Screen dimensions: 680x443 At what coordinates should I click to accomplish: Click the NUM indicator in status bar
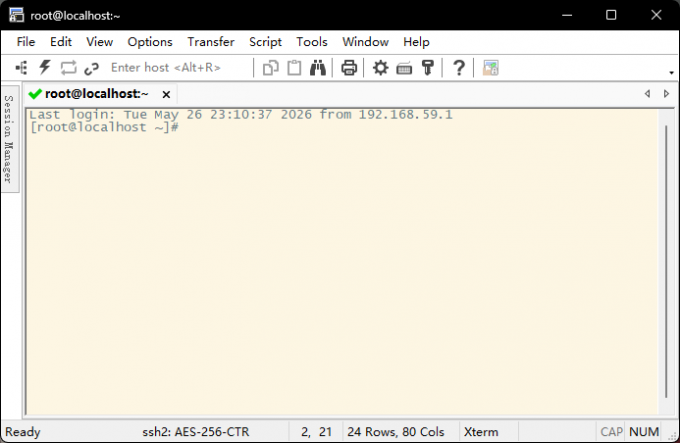(644, 432)
